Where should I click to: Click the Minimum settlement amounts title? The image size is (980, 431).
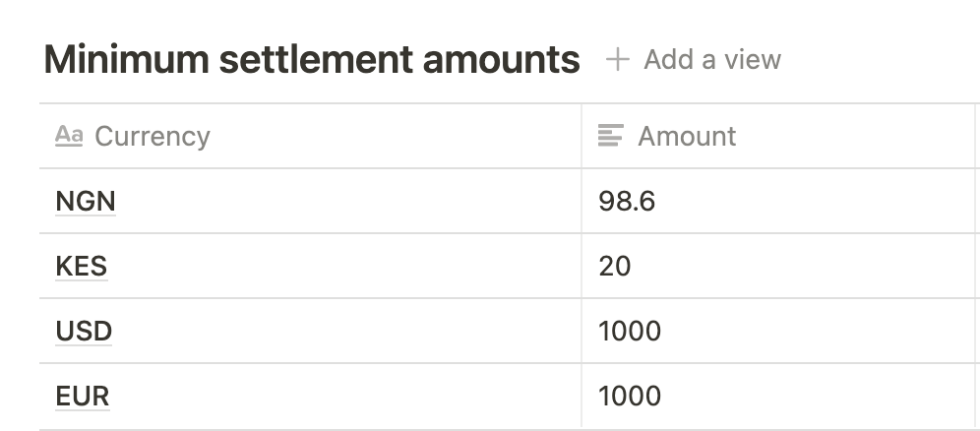point(312,60)
